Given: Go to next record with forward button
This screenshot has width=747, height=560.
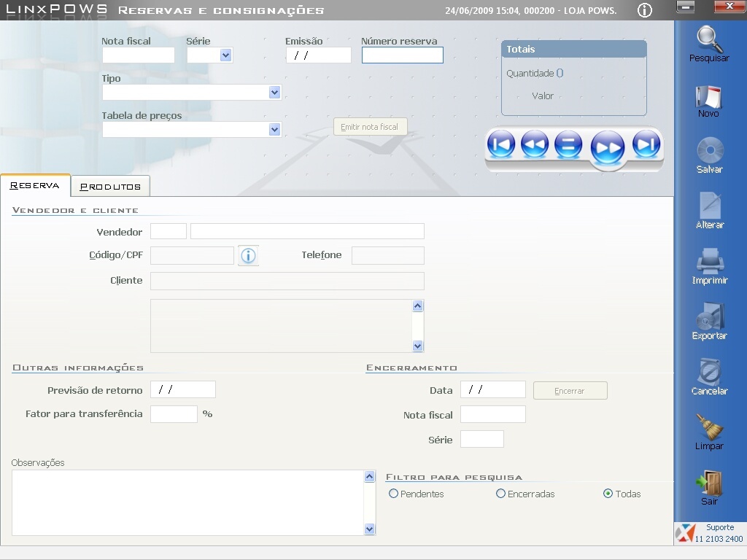Looking at the screenshot, I should click(608, 147).
